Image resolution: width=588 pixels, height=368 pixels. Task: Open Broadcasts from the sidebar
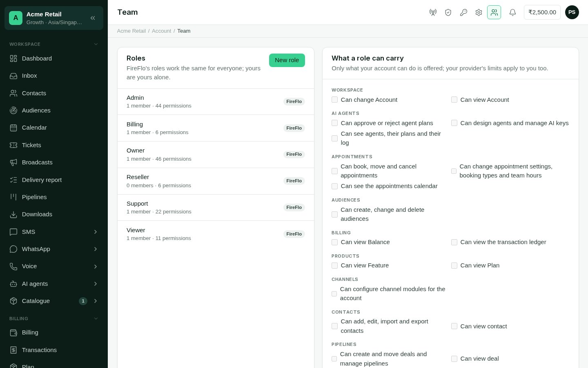pos(54,162)
